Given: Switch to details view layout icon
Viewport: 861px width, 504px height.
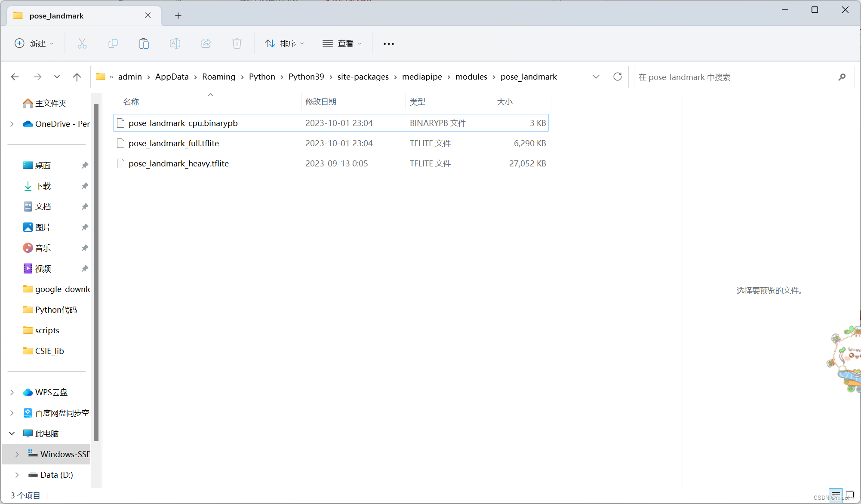Looking at the screenshot, I should tap(836, 495).
